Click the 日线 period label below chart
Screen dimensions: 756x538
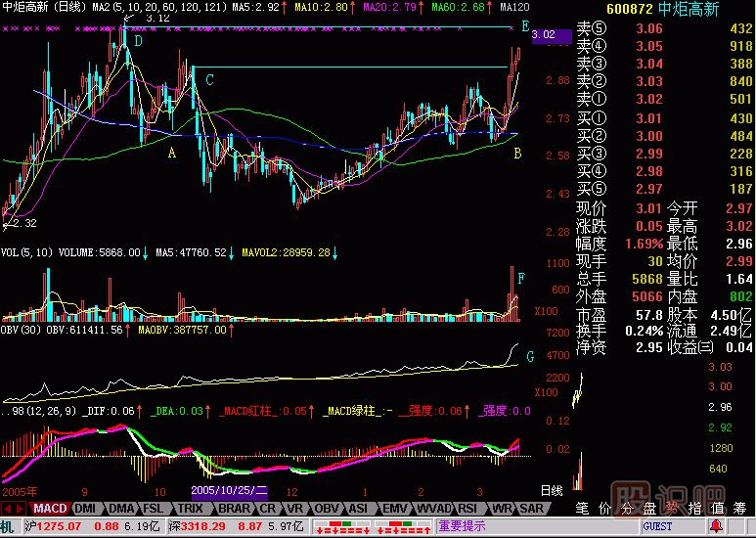coord(553,488)
